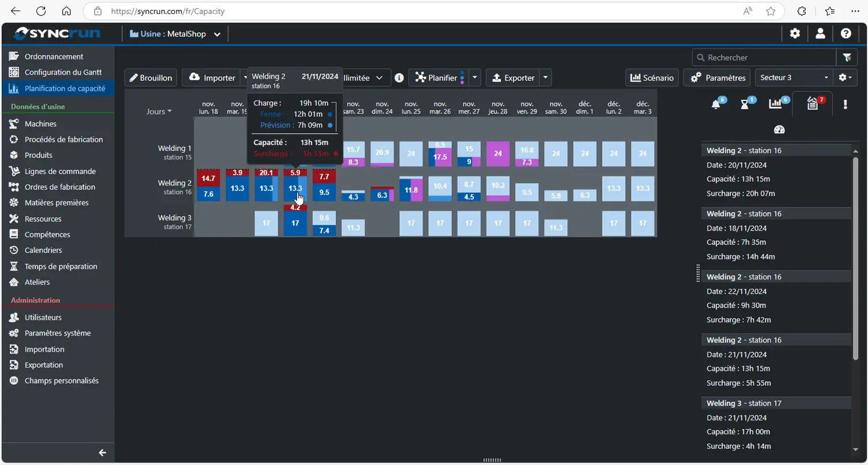Screen dimensions: 868x465
Task: Click the 14.7 overload cell for Welding 2
Action: coord(208,178)
